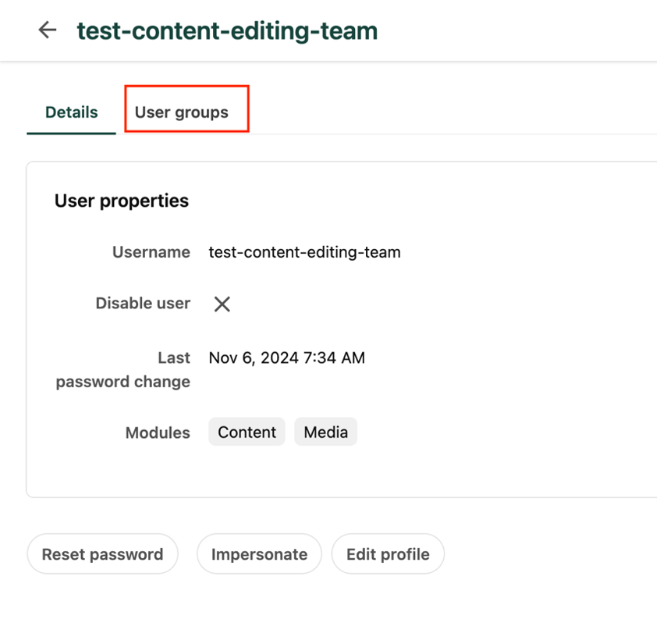Click the Modules field label
660x644 pixels.
[158, 432]
